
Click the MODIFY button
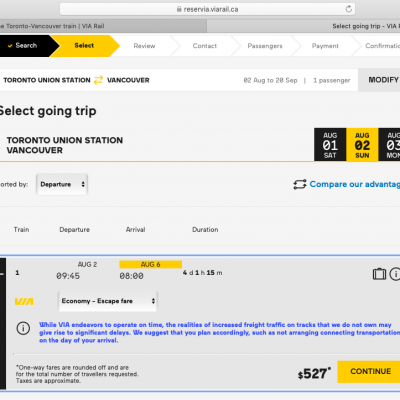tap(379, 80)
